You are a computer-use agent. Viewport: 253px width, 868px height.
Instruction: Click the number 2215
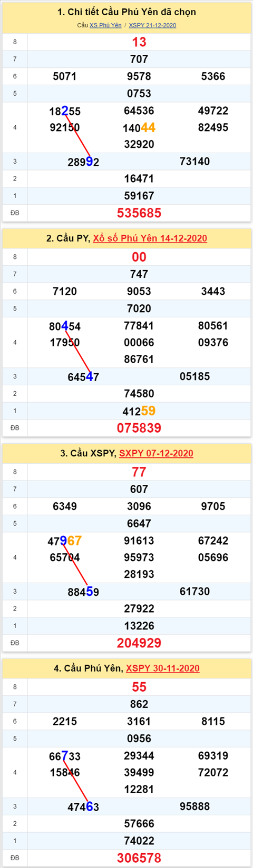[65, 722]
